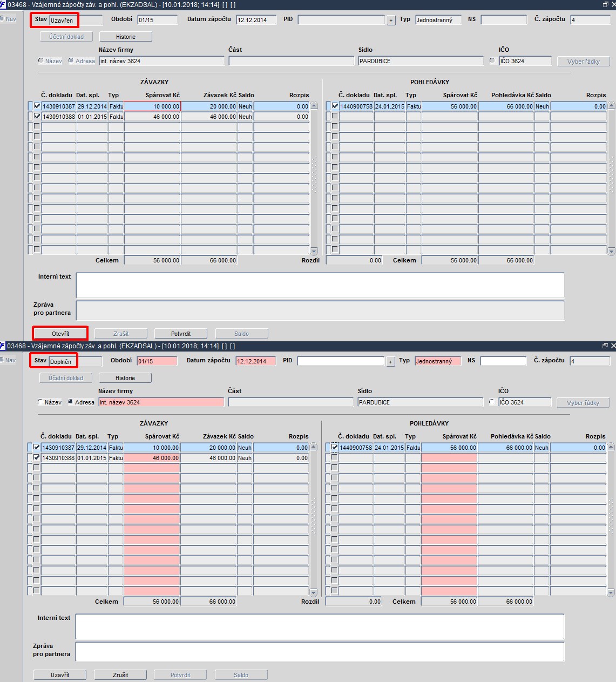Select the Název radio in the Doplněn form
The image size is (616, 682).
pos(40,402)
